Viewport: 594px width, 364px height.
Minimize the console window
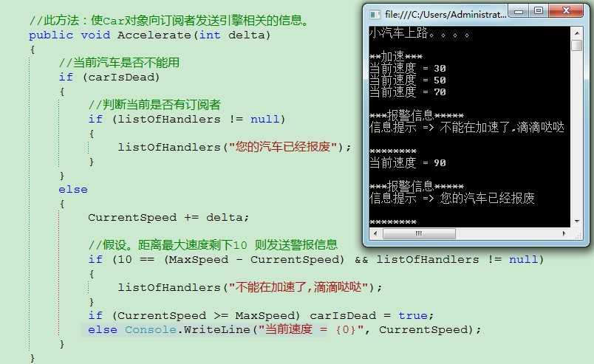[519, 11]
